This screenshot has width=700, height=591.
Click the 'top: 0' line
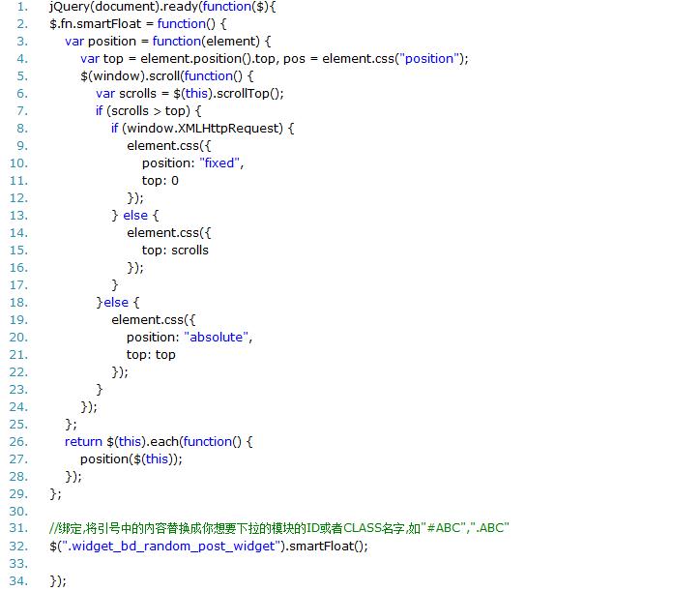160,181
